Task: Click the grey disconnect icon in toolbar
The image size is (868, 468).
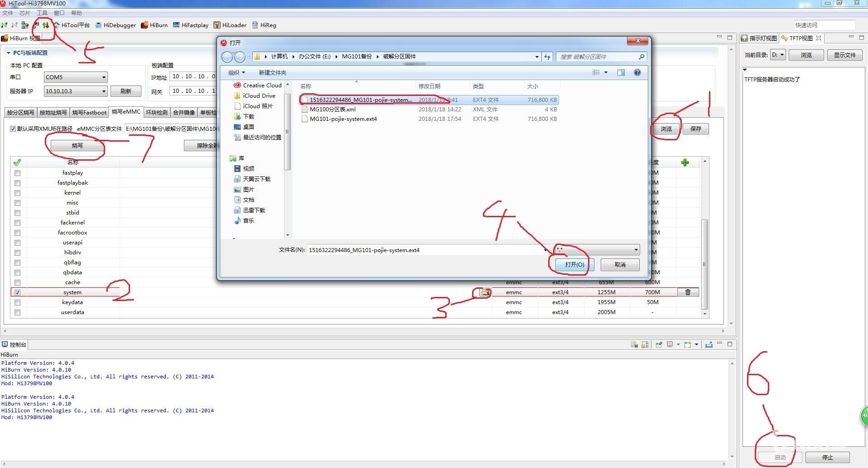Action: coord(14,25)
